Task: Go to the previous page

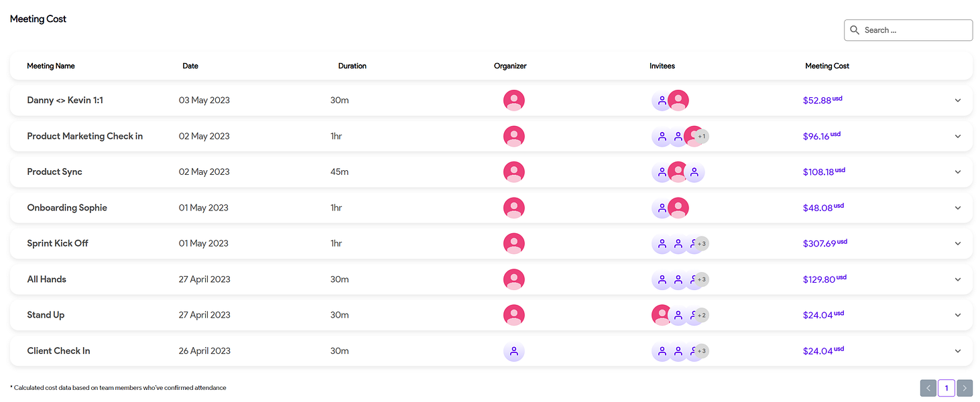Action: pos(928,388)
